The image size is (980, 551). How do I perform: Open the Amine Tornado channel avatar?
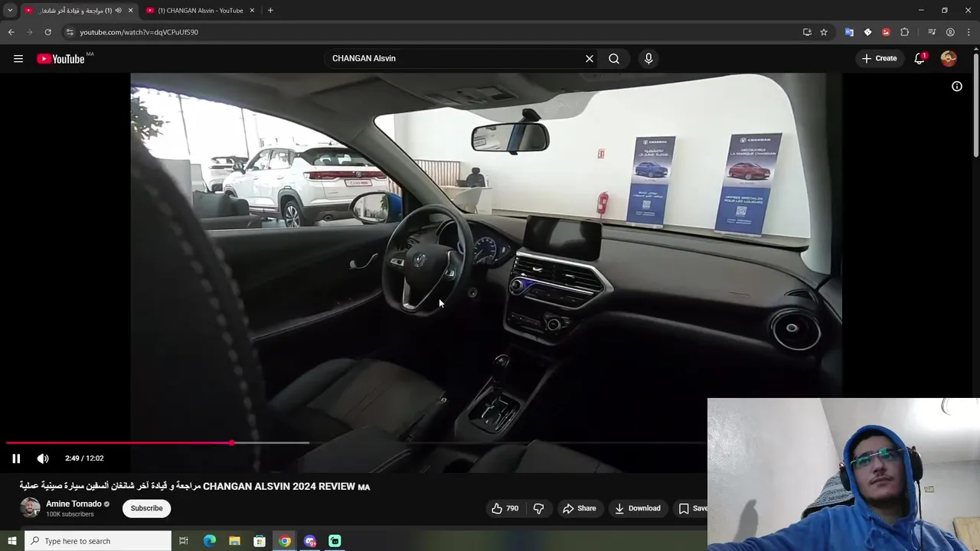point(30,508)
